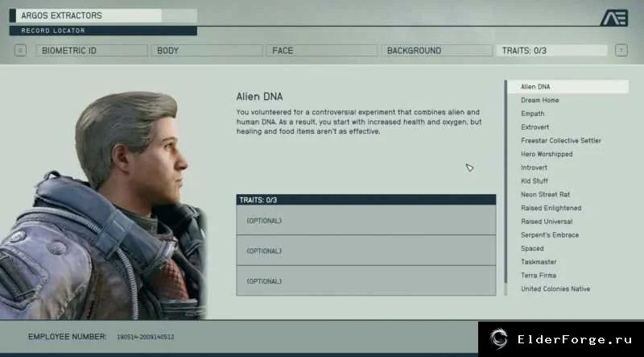Go to the Background tab

tap(436, 51)
